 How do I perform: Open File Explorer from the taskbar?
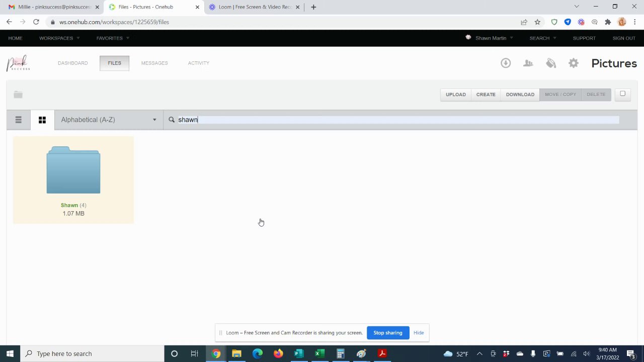pyautogui.click(x=236, y=353)
